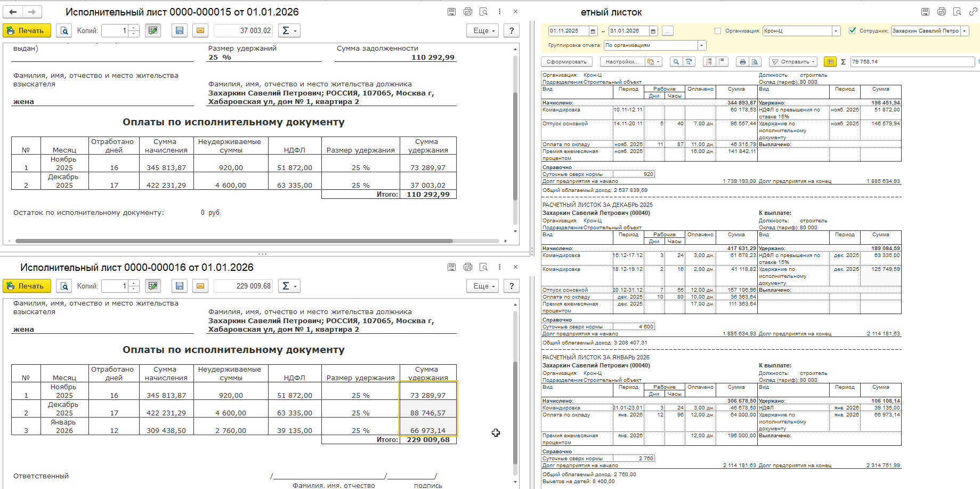Click the sum field showing 79 758,14
The width and height of the screenshot is (980, 489).
coord(912,62)
